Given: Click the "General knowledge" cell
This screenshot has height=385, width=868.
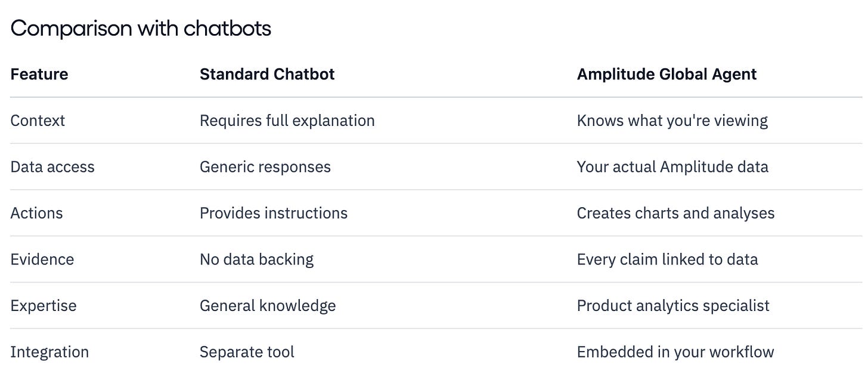Looking at the screenshot, I should [268, 306].
